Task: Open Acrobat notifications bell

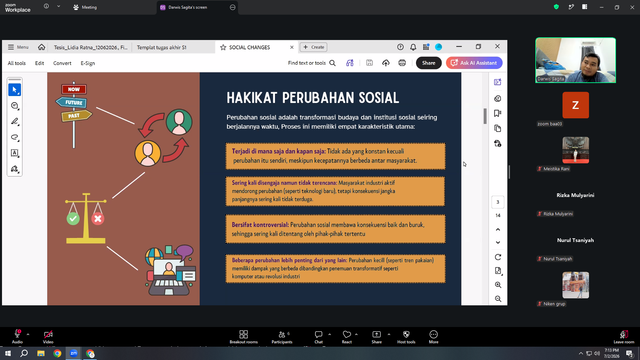Action: click(x=413, y=47)
